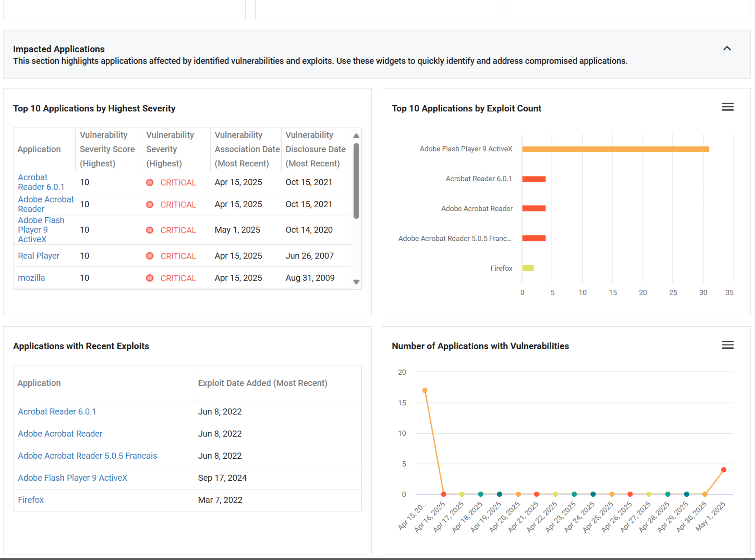The image size is (755, 560).
Task: Click the yellow Firefox bar in chart
Action: pos(528,268)
